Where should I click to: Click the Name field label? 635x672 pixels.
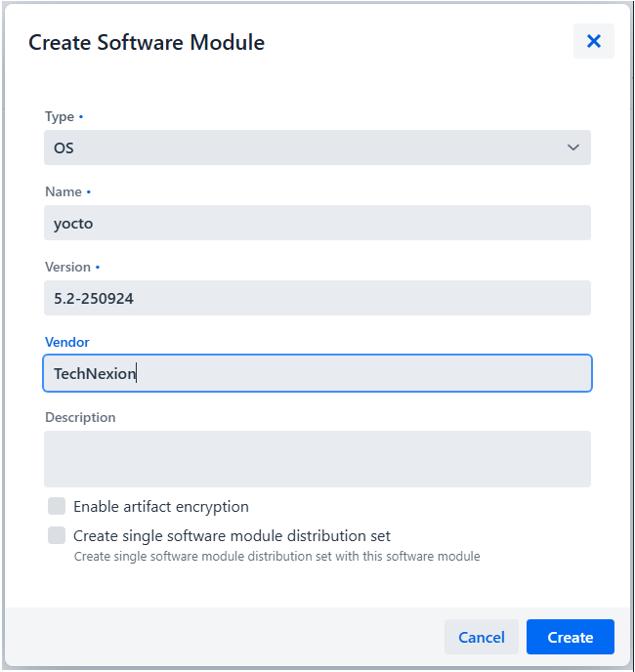click(63, 191)
